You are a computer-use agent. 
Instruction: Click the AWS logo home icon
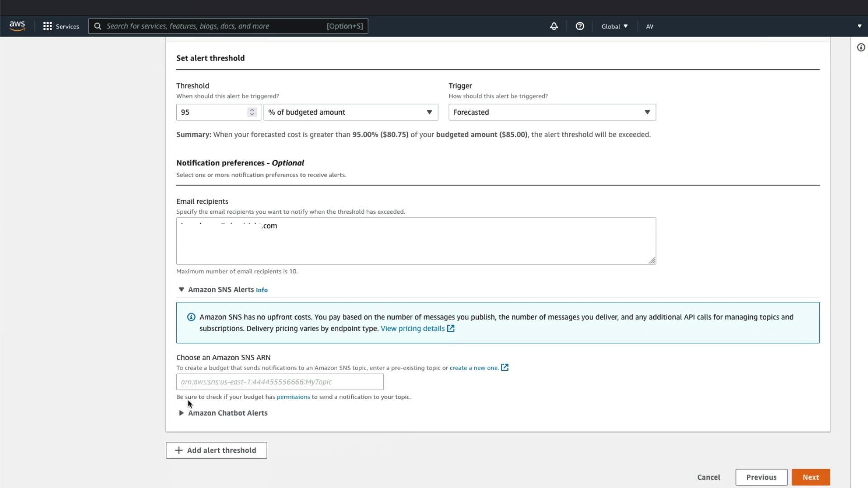pyautogui.click(x=17, y=26)
